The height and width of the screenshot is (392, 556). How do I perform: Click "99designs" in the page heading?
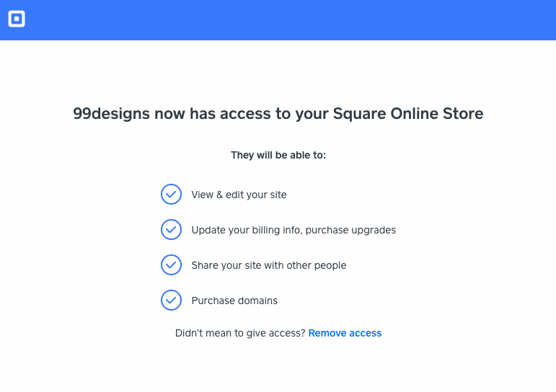[111, 114]
